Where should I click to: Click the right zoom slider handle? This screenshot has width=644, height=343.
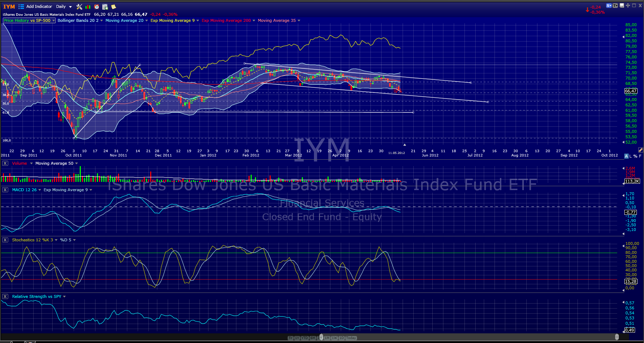coord(617,337)
